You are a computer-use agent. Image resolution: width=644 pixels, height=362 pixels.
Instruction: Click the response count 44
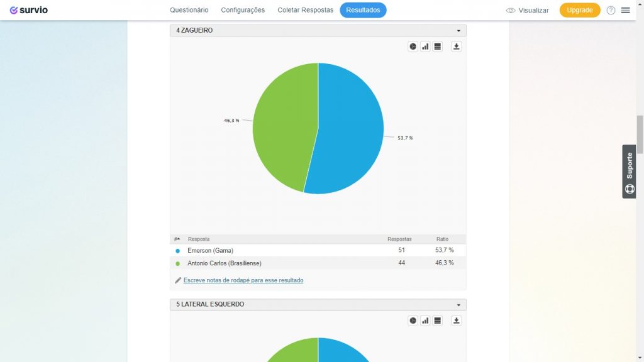pyautogui.click(x=402, y=263)
